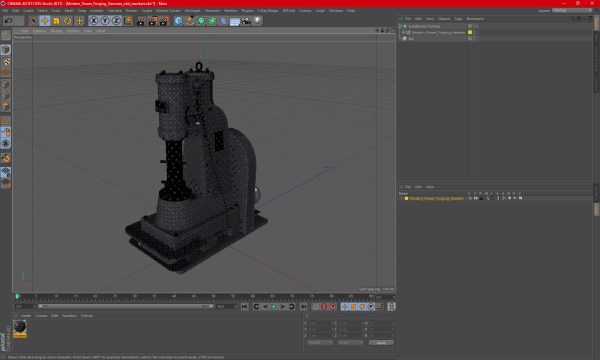Open Edit Render Settings

tap(164, 21)
